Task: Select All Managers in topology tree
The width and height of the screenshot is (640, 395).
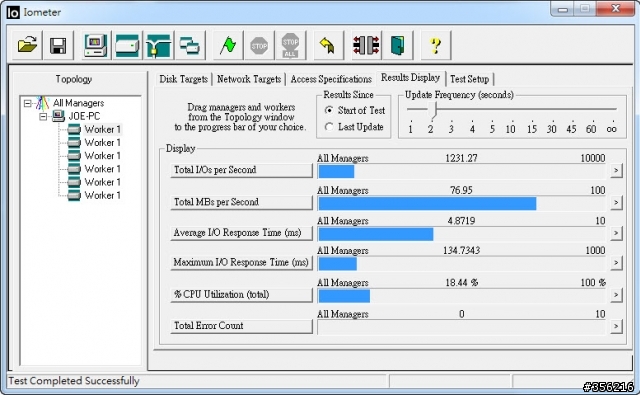Action: coord(78,103)
